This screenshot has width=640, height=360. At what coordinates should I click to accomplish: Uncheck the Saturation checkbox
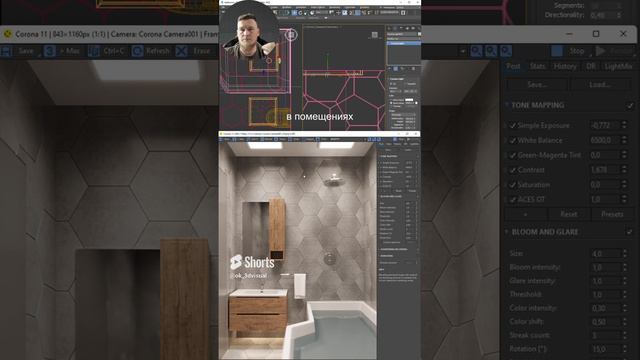[x=513, y=185]
